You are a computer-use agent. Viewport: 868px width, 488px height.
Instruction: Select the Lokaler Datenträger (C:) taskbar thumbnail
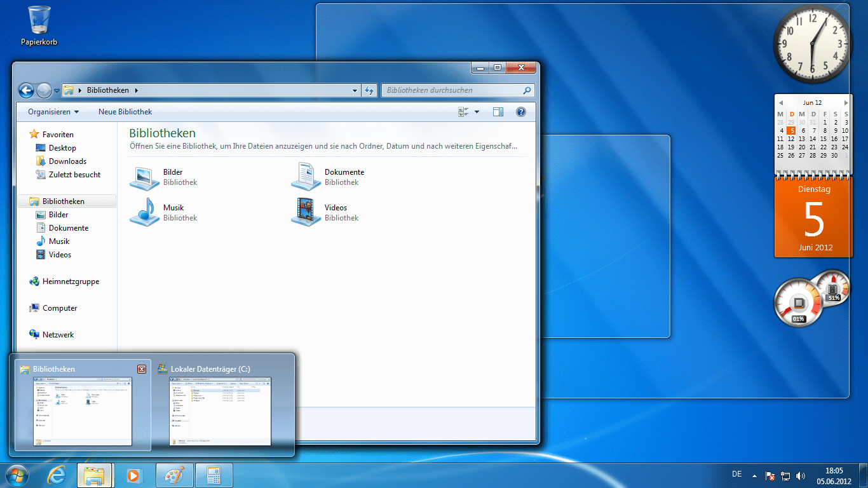(x=219, y=412)
